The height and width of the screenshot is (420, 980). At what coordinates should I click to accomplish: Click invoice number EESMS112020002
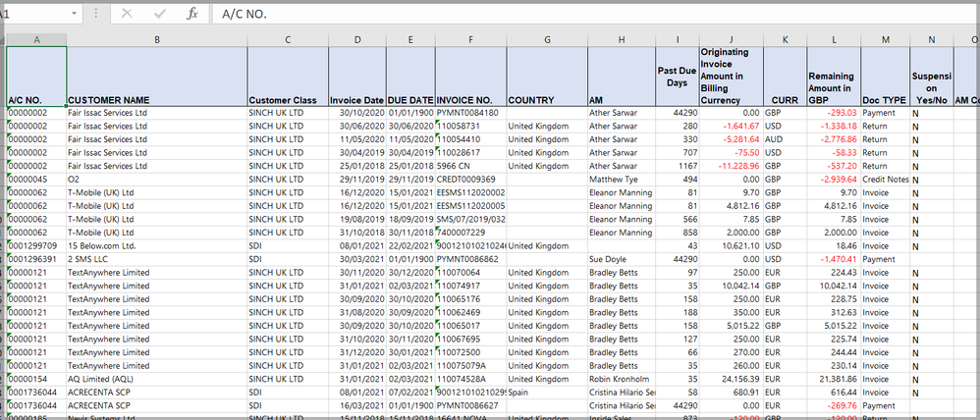470,192
